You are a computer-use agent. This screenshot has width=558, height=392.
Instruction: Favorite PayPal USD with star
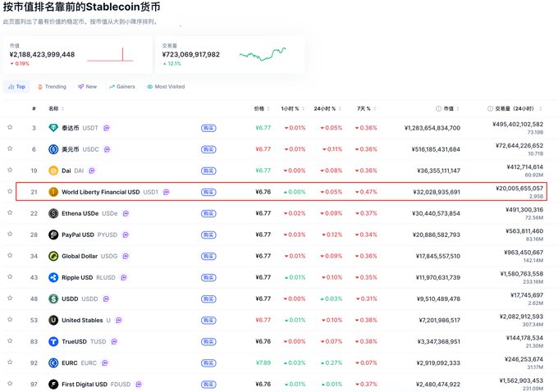tap(10, 234)
